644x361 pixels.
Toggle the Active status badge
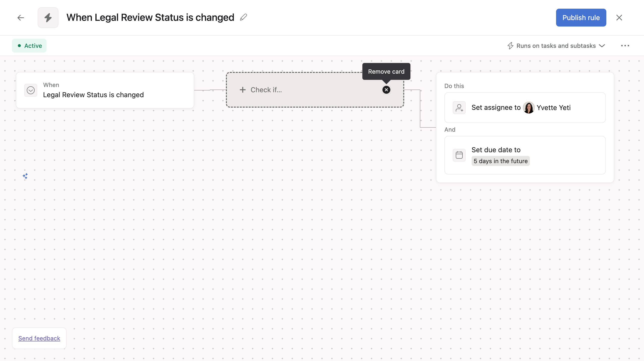point(29,46)
